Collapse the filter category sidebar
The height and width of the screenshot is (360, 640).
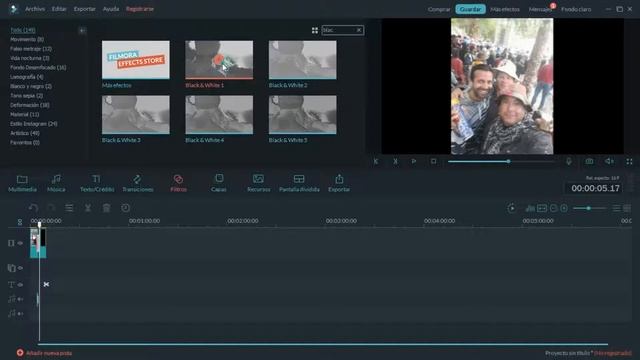click(x=82, y=31)
